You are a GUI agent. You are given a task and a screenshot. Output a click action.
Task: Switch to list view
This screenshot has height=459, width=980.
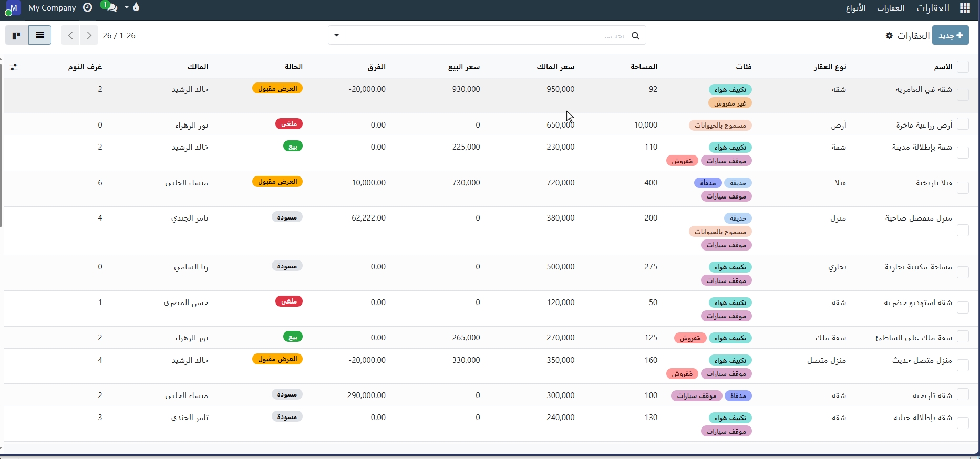pyautogui.click(x=40, y=35)
